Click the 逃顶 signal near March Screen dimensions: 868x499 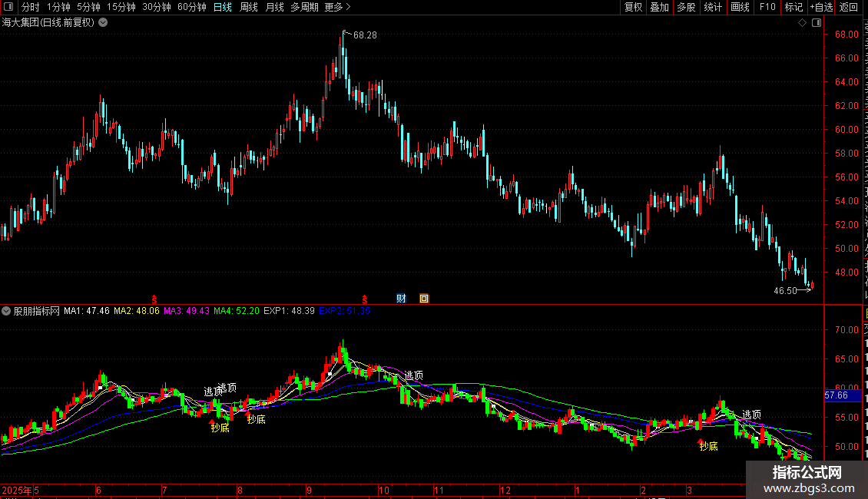click(x=752, y=415)
